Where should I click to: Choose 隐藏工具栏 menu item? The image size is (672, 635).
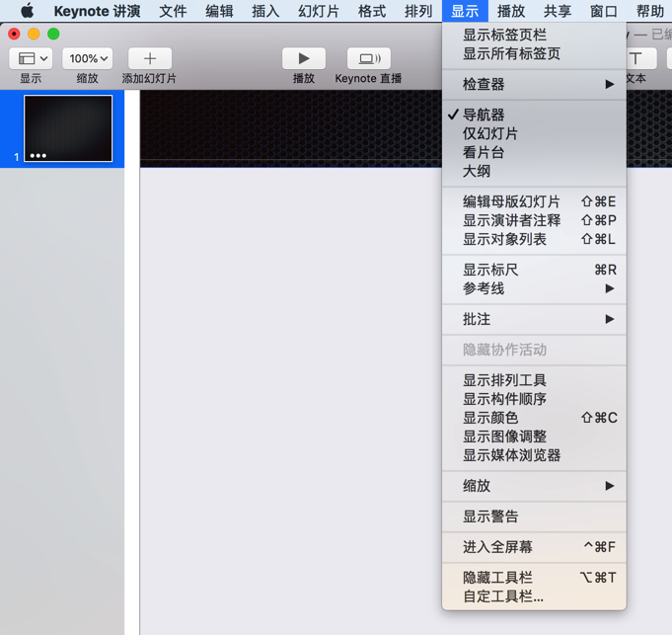point(534,578)
